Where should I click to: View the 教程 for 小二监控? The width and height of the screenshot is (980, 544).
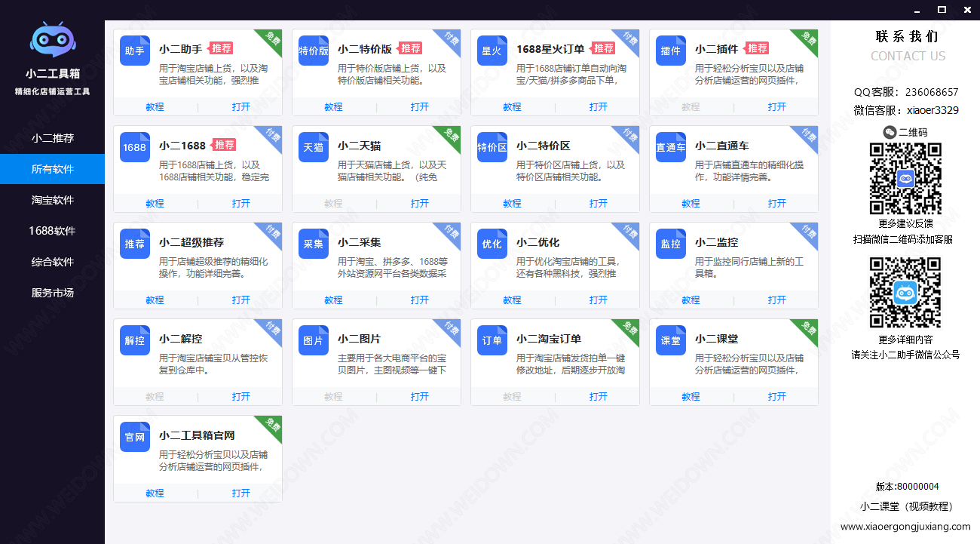[x=691, y=300]
